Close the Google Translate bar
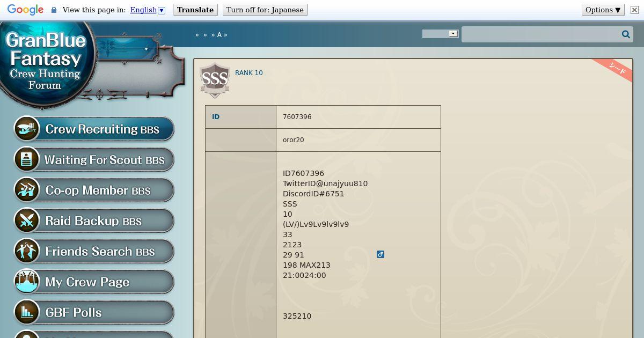Image resolution: width=644 pixels, height=338 pixels. pyautogui.click(x=634, y=10)
